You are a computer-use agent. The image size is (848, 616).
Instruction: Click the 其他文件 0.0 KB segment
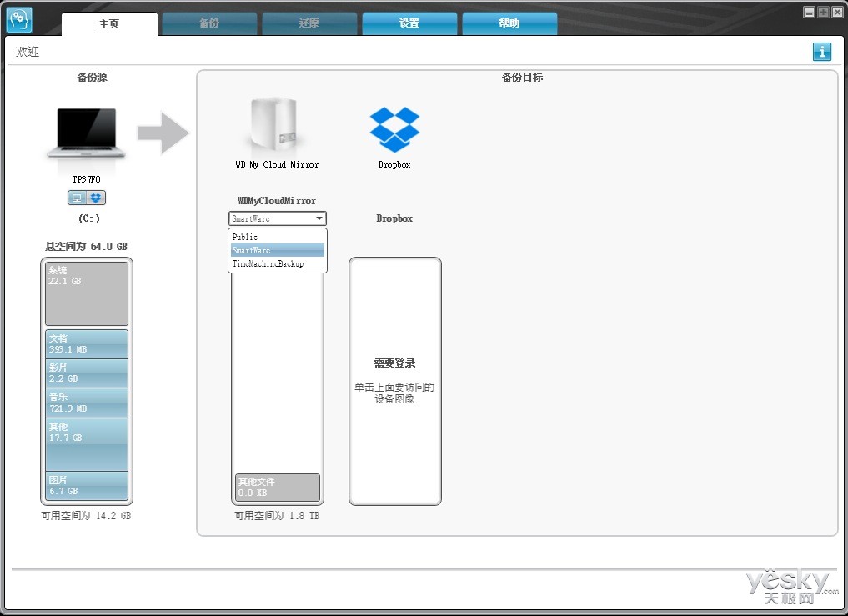point(278,488)
